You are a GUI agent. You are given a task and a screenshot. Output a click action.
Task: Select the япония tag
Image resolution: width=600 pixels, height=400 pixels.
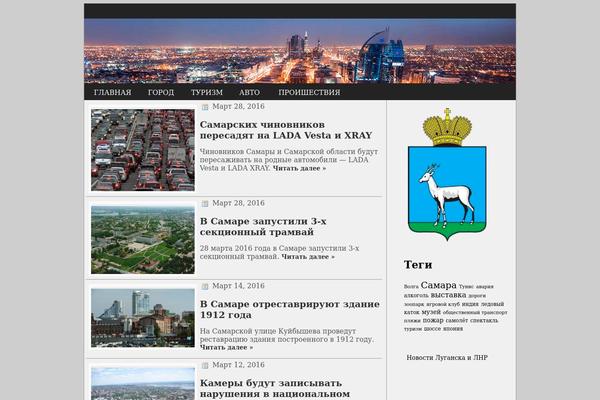point(453,329)
